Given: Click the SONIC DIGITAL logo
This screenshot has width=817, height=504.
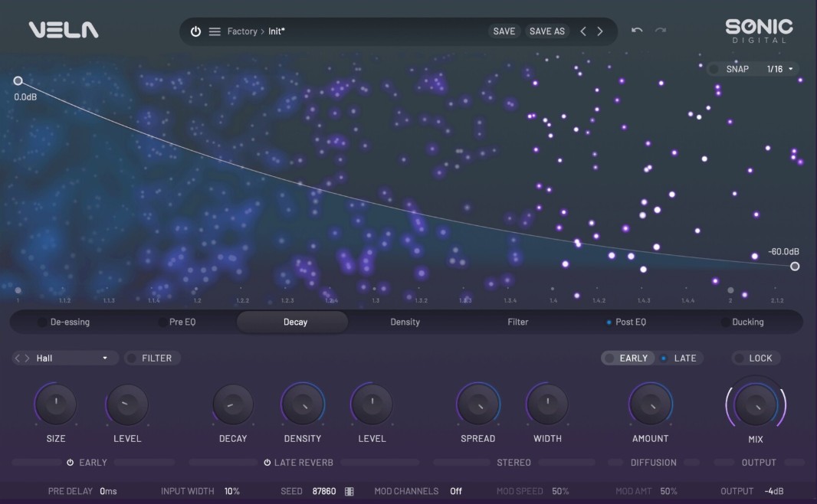Looking at the screenshot, I should pyautogui.click(x=757, y=28).
